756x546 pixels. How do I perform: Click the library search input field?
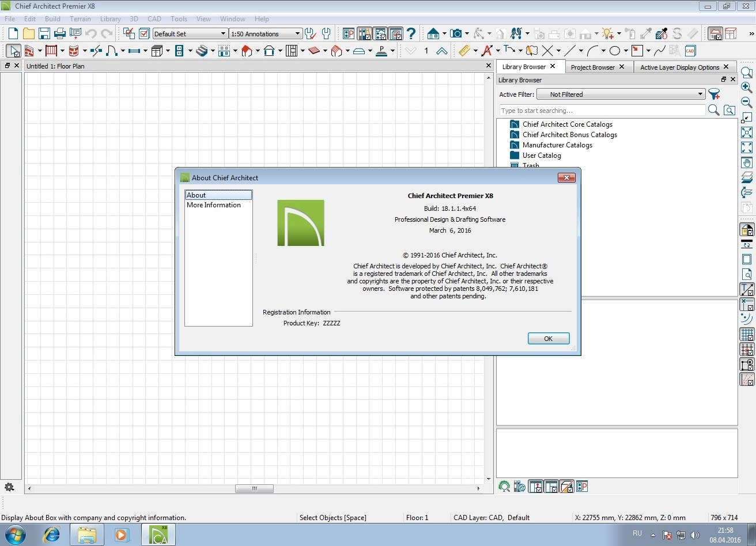(x=602, y=110)
